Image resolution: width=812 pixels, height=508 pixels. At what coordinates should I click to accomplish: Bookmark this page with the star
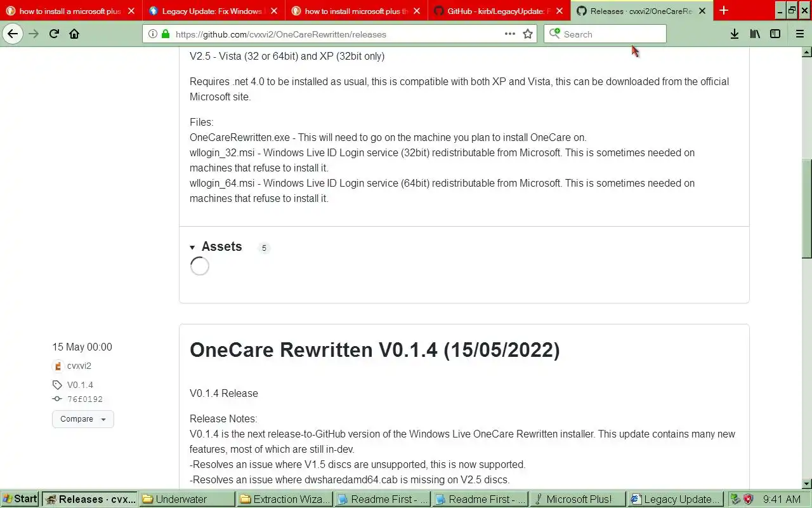528,34
